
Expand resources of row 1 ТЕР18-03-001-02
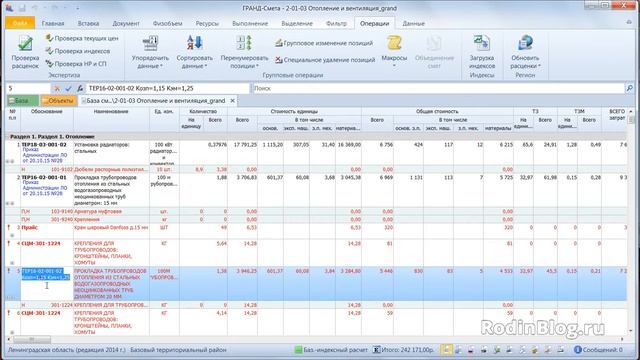point(9,161)
